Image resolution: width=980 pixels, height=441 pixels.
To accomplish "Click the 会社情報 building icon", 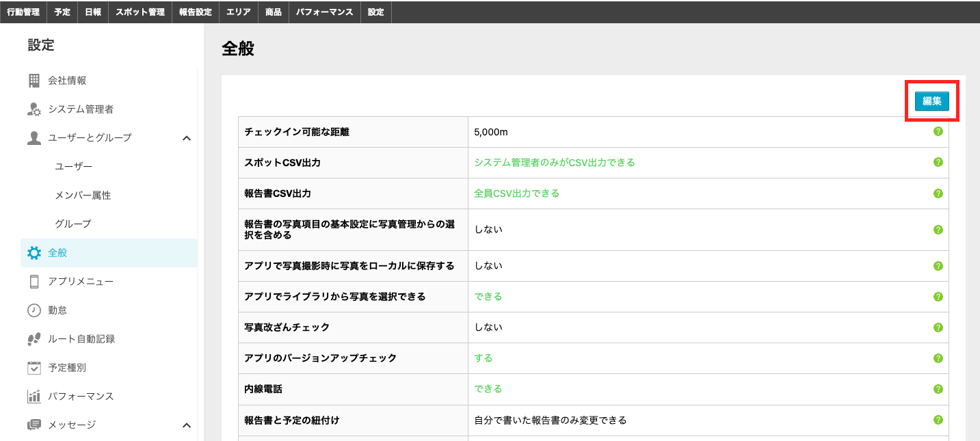I will pos(34,81).
